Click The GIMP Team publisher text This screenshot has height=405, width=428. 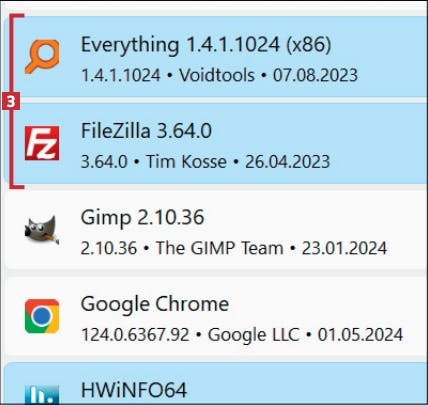219,248
